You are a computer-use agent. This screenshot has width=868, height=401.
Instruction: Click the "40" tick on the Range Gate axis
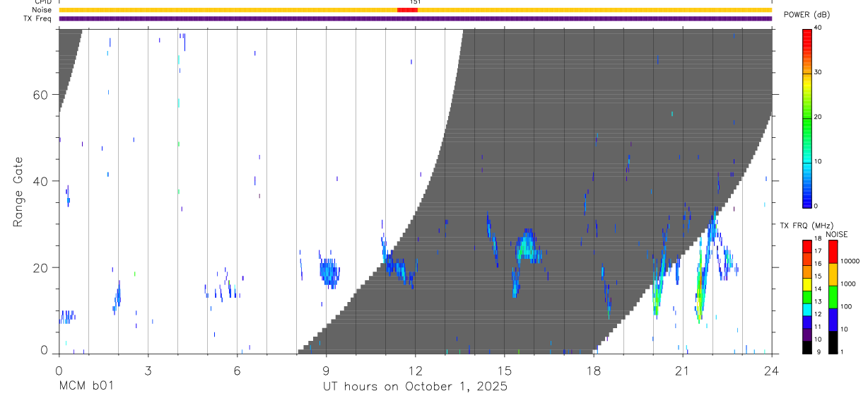[x=41, y=181]
